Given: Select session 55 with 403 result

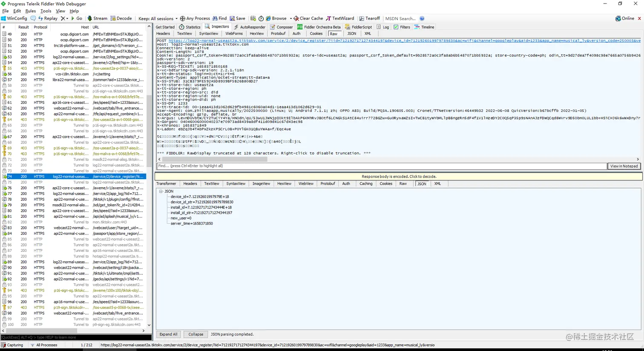Looking at the screenshot, I should point(73,68).
